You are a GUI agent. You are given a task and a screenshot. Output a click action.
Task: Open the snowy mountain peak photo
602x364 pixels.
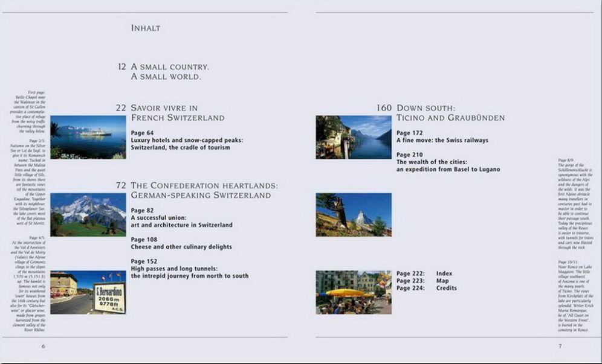point(88,215)
